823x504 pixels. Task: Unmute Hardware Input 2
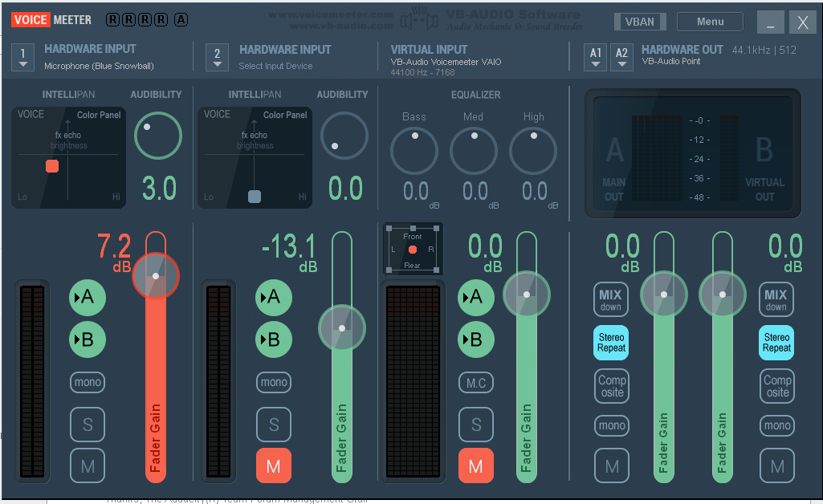click(274, 465)
